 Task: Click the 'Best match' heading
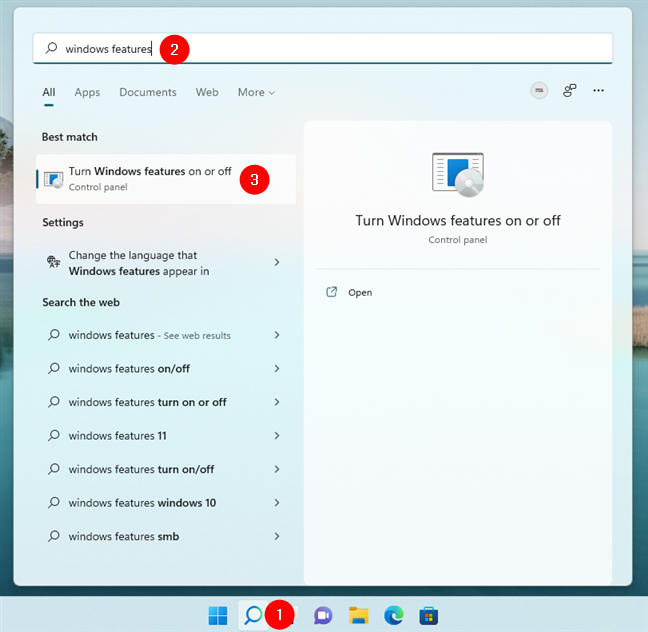pos(70,137)
